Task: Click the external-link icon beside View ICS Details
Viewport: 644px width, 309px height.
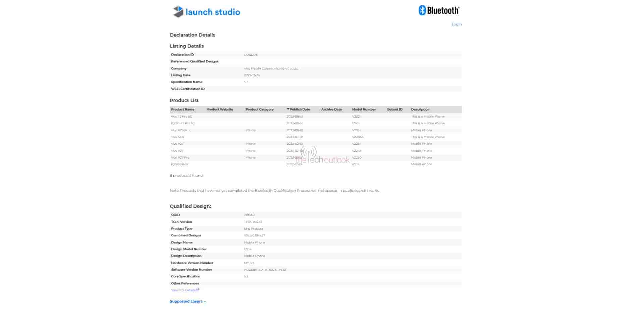Action: point(198,290)
